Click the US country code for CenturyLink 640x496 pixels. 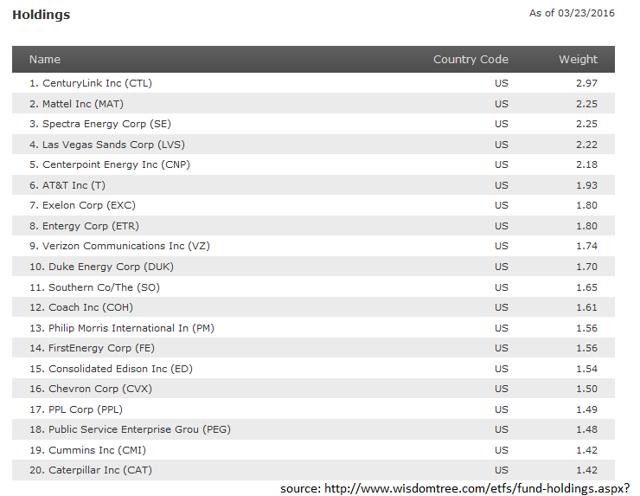pyautogui.click(x=502, y=83)
